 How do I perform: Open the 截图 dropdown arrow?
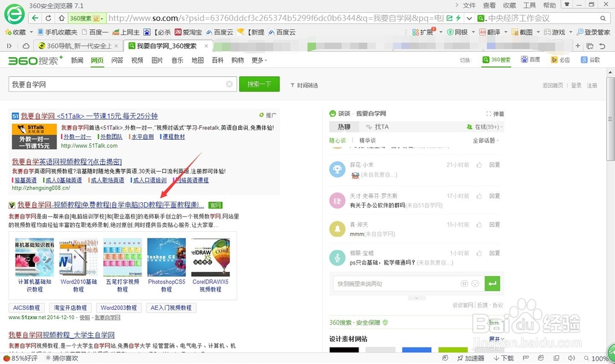pyautogui.click(x=538, y=32)
